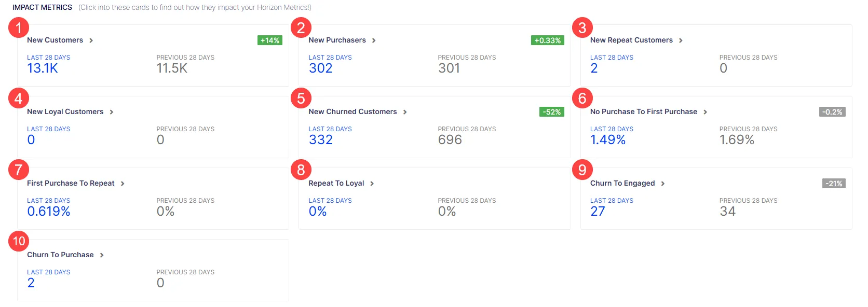
Task: Click the arrow beside New Loyal Customers
Action: [112, 112]
